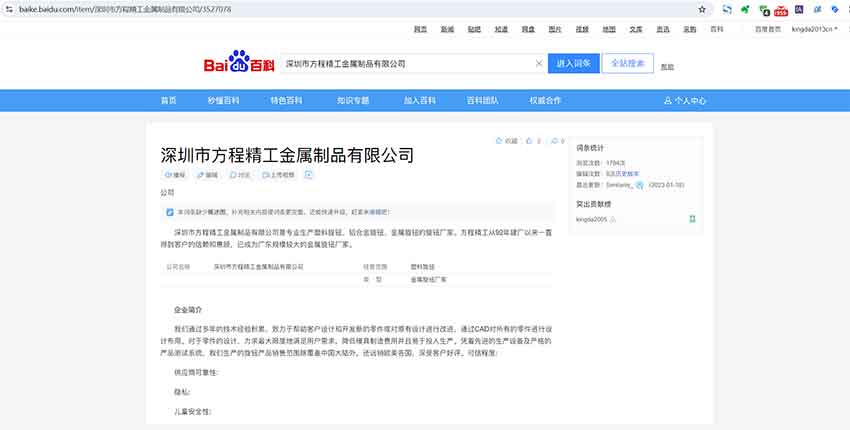Click the blue 进入词条 button
Screen dimensions: 850x430
click(x=574, y=63)
